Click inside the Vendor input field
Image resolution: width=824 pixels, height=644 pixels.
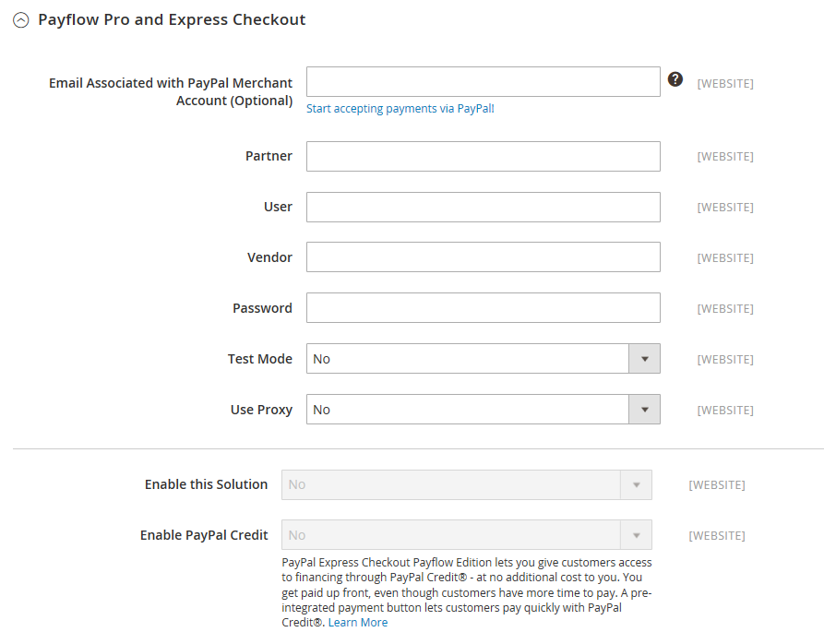(482, 256)
